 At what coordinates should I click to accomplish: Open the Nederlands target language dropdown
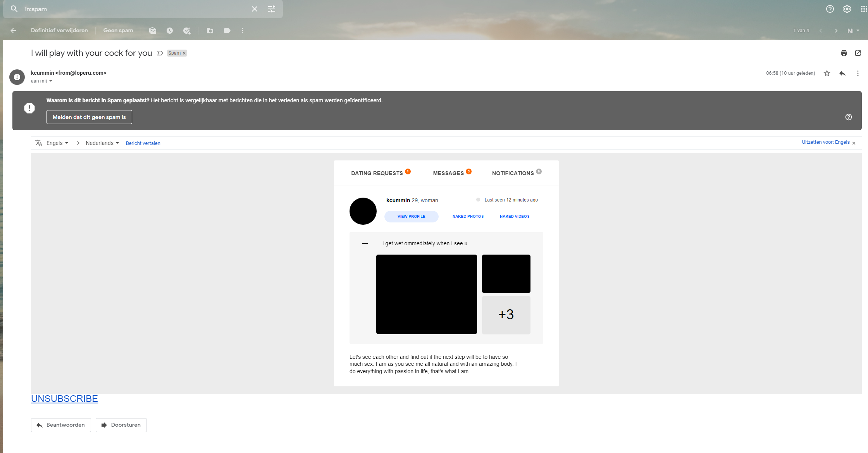point(102,143)
